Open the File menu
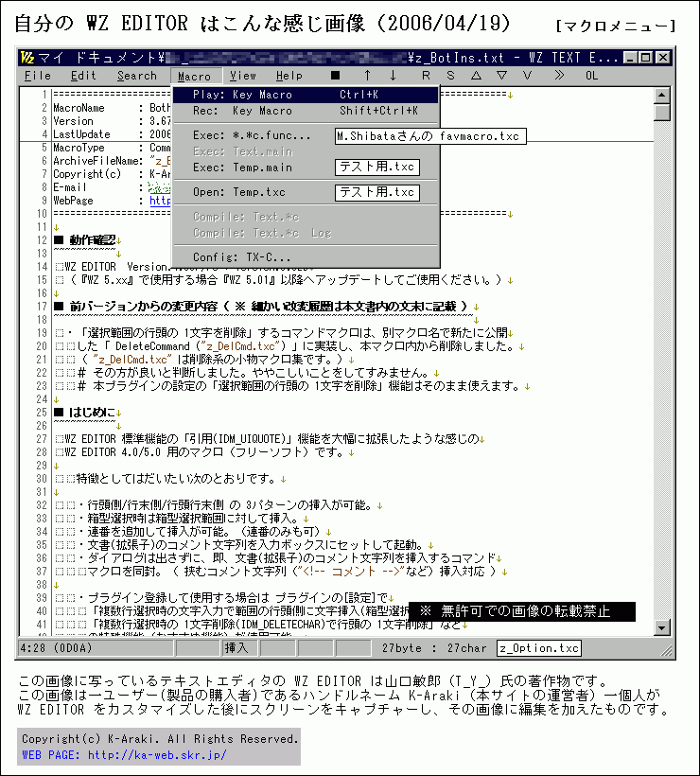The width and height of the screenshot is (700, 776). tap(38, 76)
